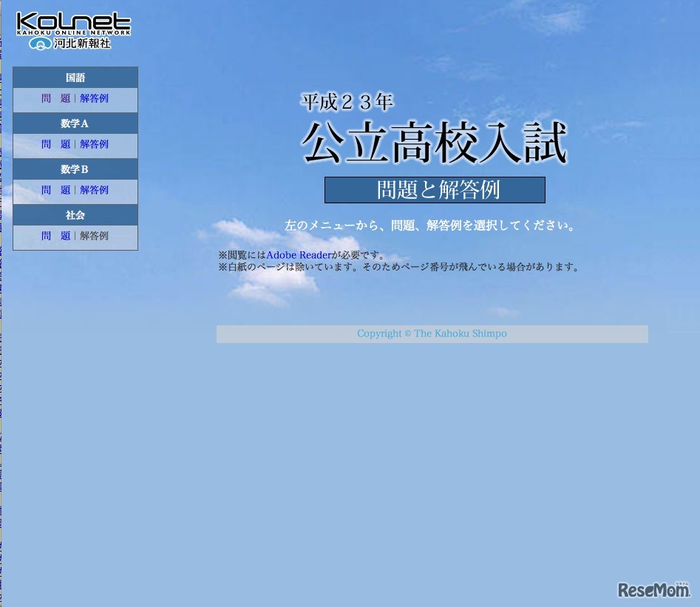The image size is (700, 607).
Task: Open 問題 under 社会
Action: coord(55,236)
